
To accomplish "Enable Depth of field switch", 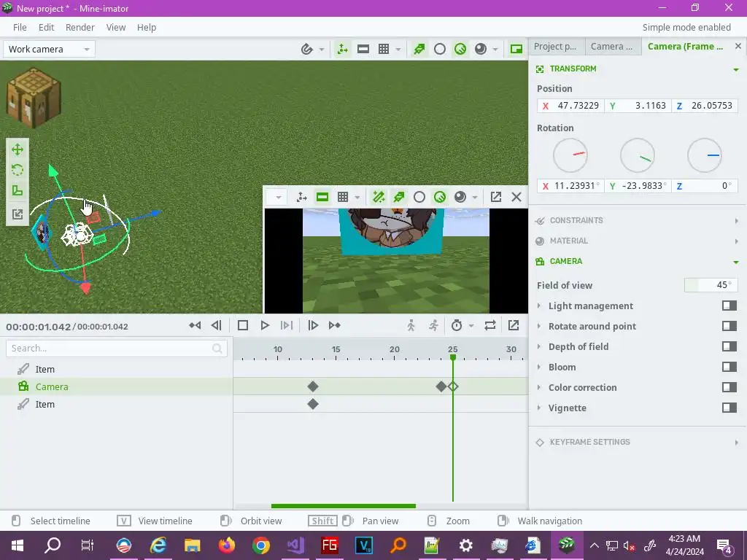I will click(729, 346).
